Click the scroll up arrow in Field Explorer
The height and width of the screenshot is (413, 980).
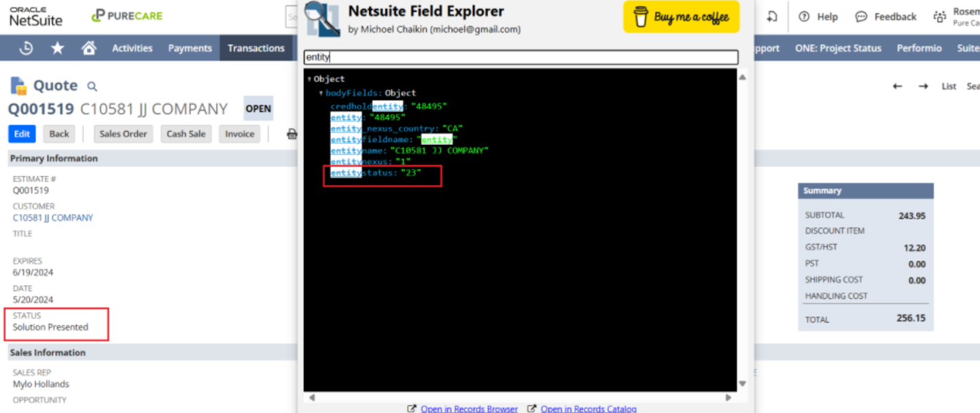tap(742, 77)
